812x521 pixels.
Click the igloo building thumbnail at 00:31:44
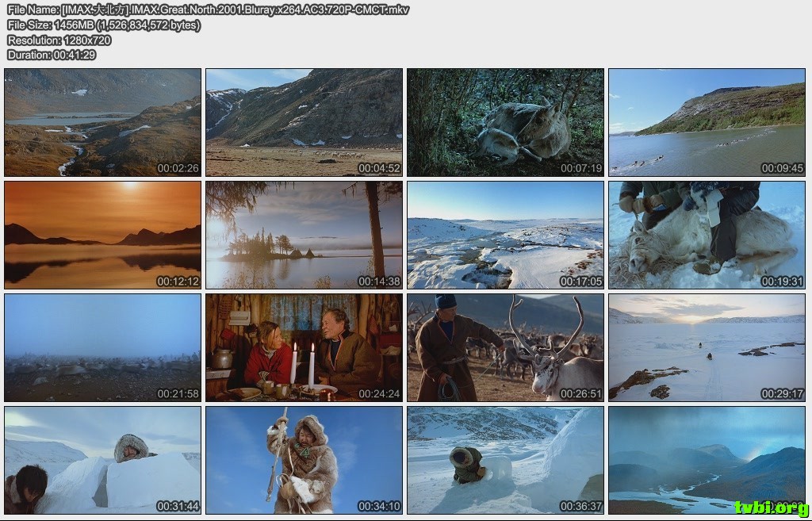coord(102,460)
